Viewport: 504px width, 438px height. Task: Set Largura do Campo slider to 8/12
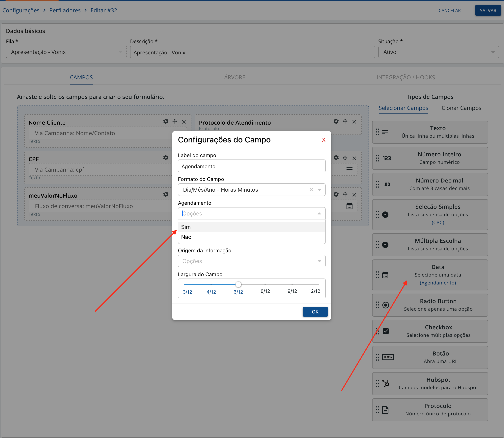[265, 284]
